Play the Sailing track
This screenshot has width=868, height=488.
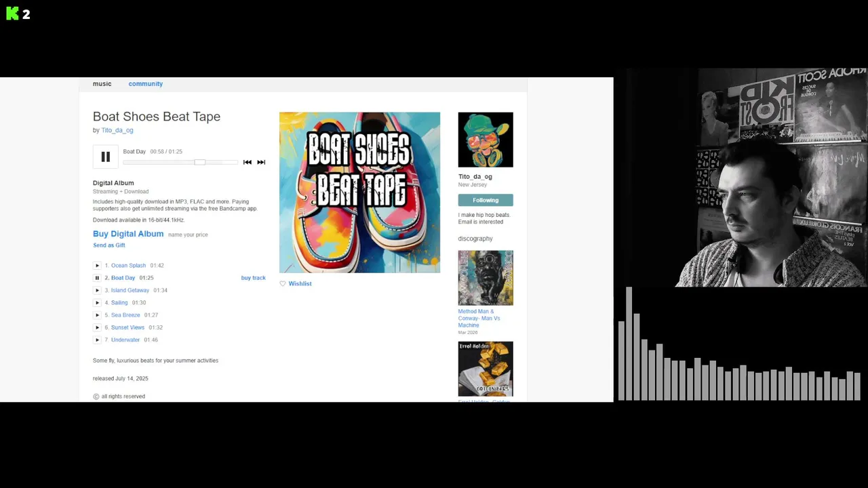pos(97,302)
